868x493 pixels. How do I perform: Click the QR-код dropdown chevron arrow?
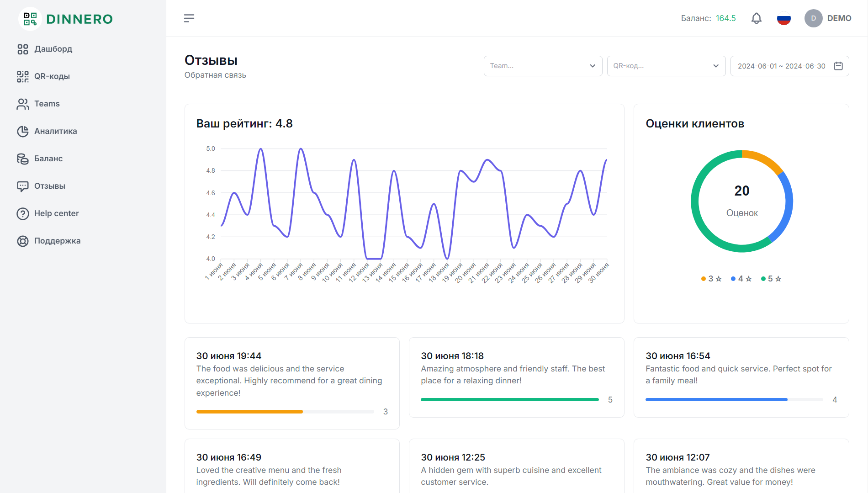716,66
